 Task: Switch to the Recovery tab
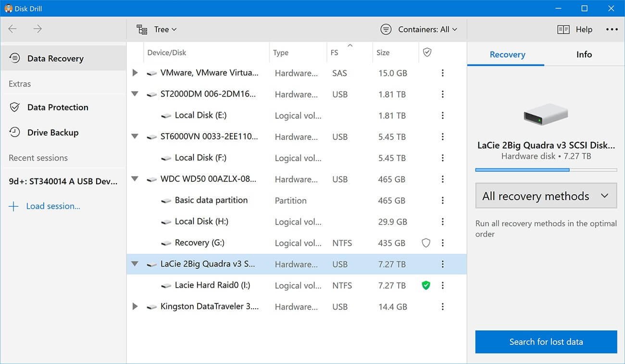[x=507, y=54]
